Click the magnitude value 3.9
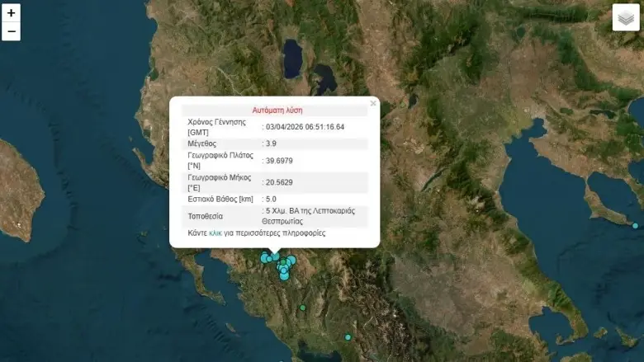The image size is (644, 362). point(272,143)
